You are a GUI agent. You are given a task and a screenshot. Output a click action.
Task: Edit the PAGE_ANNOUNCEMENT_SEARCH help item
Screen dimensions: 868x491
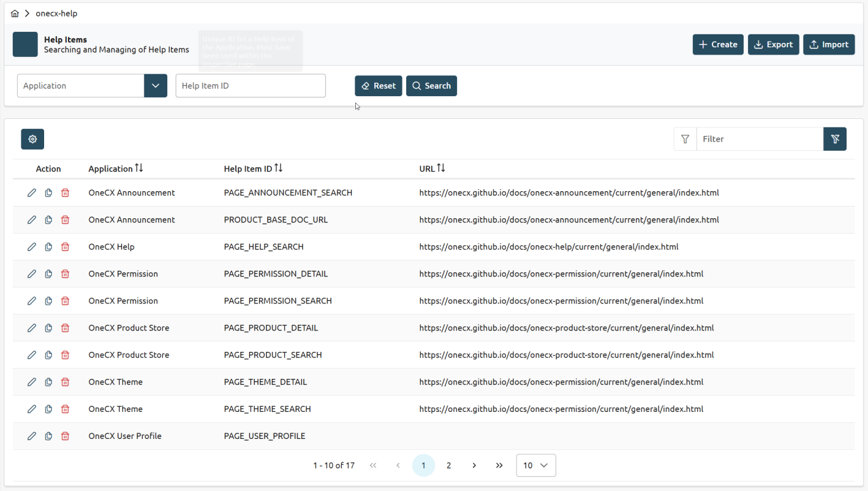pyautogui.click(x=32, y=193)
